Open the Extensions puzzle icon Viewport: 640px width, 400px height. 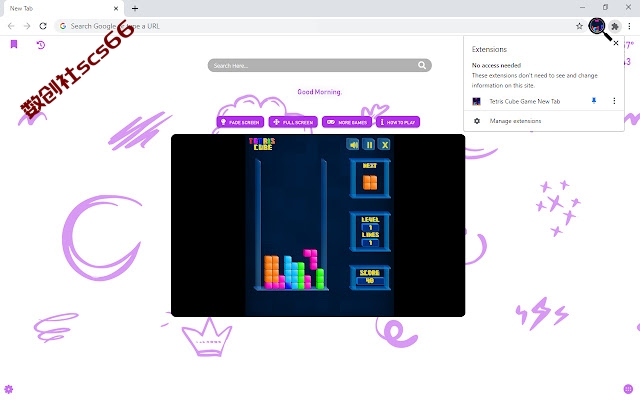tap(614, 26)
